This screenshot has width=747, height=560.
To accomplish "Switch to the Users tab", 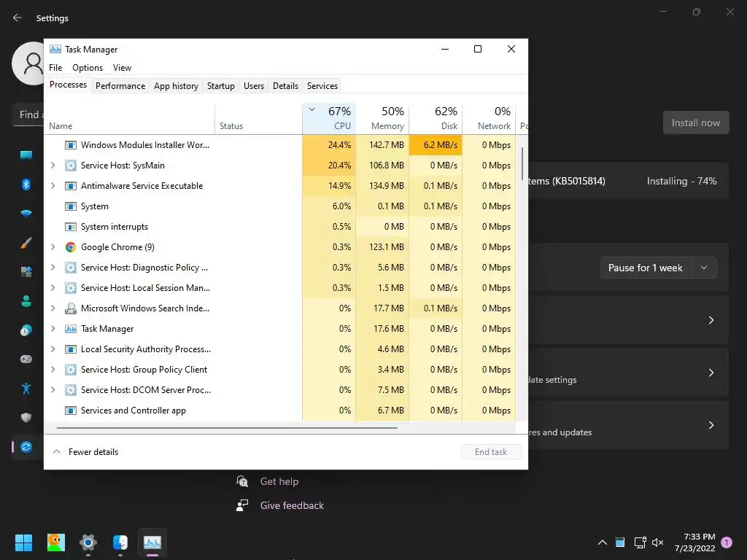I will (253, 86).
